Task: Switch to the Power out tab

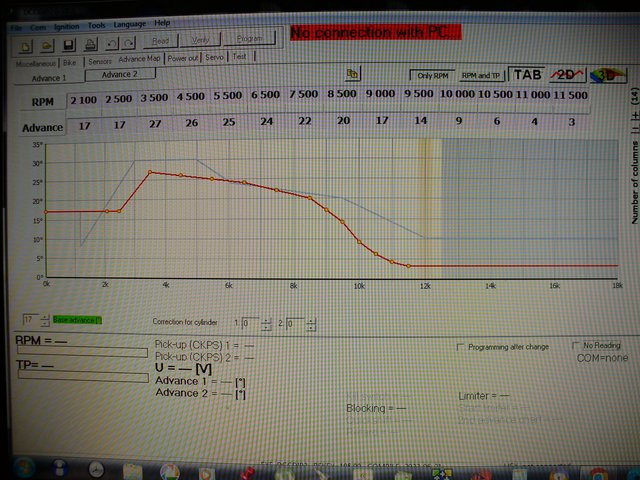Action: tap(182, 58)
